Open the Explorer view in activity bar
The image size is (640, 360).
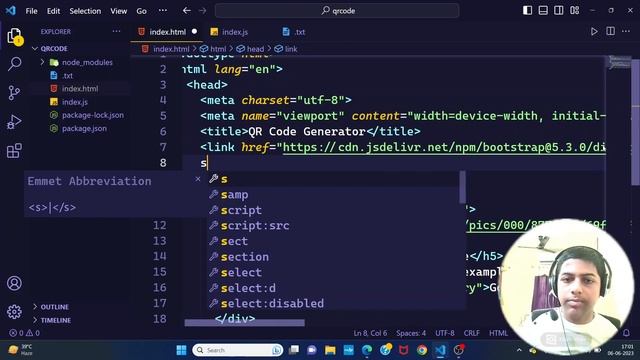[x=14, y=36]
